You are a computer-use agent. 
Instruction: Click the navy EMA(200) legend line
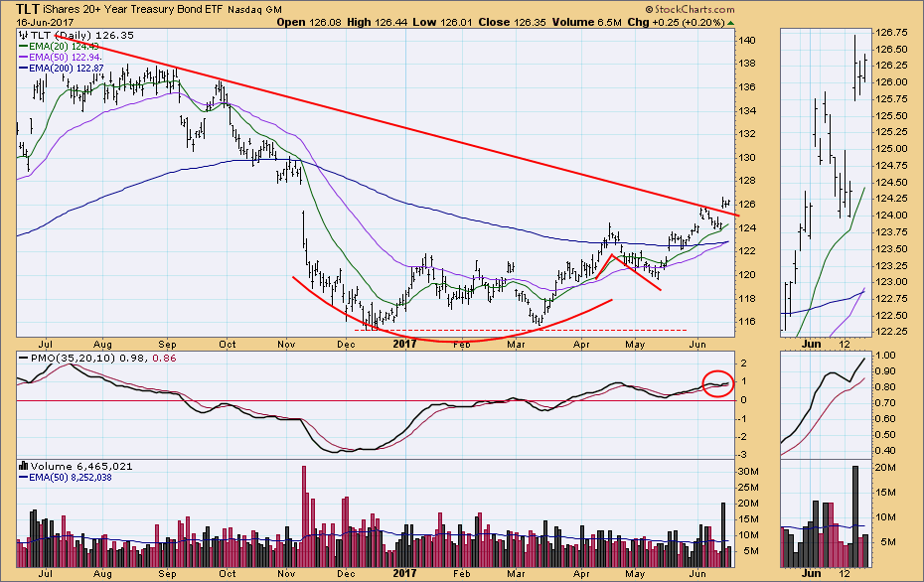pyautogui.click(x=24, y=69)
